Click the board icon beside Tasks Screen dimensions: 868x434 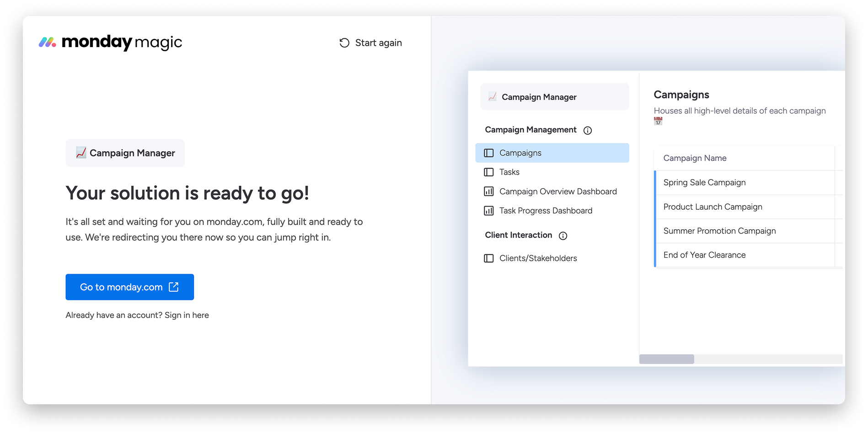pos(489,172)
